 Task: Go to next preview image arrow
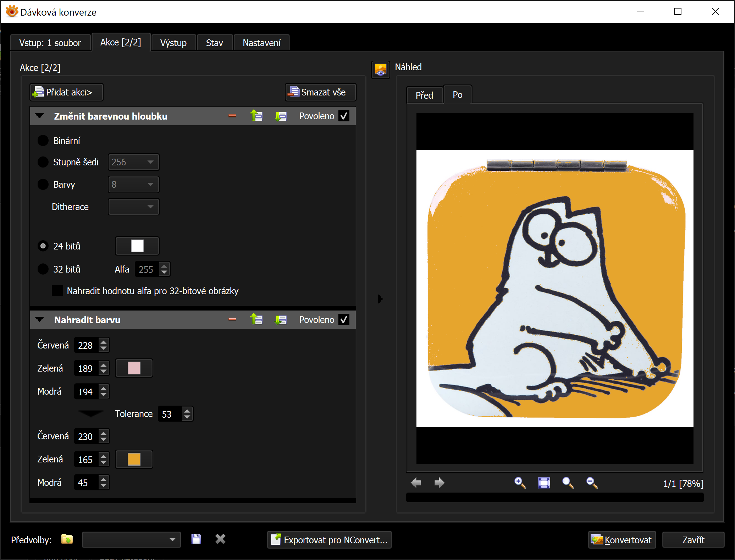(x=439, y=483)
